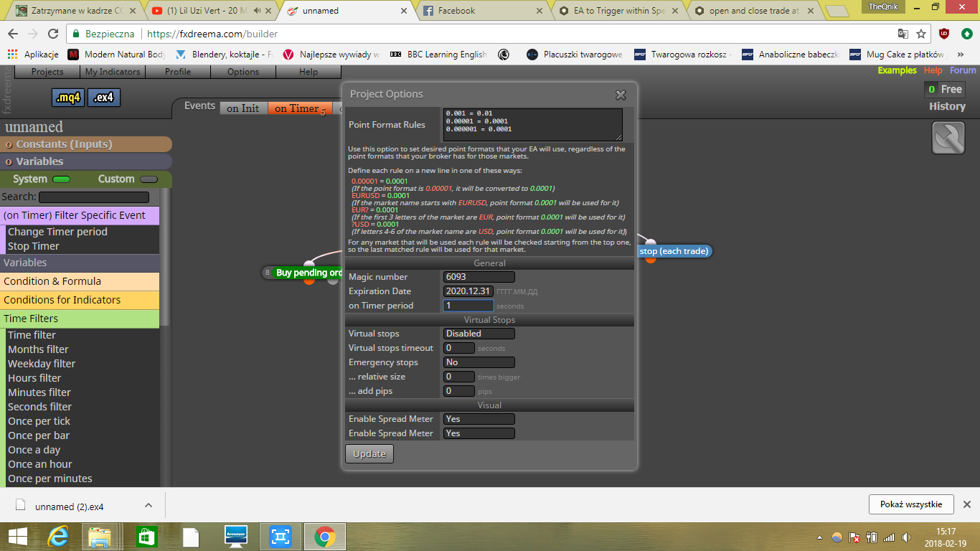
Task: Open Emergency stops dropdown showing No
Action: (479, 362)
